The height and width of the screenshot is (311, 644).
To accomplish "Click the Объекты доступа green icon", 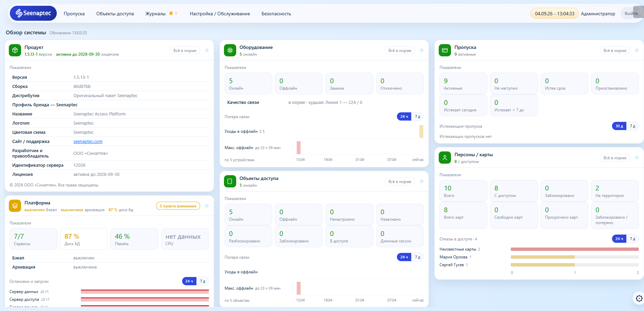I will [230, 181].
